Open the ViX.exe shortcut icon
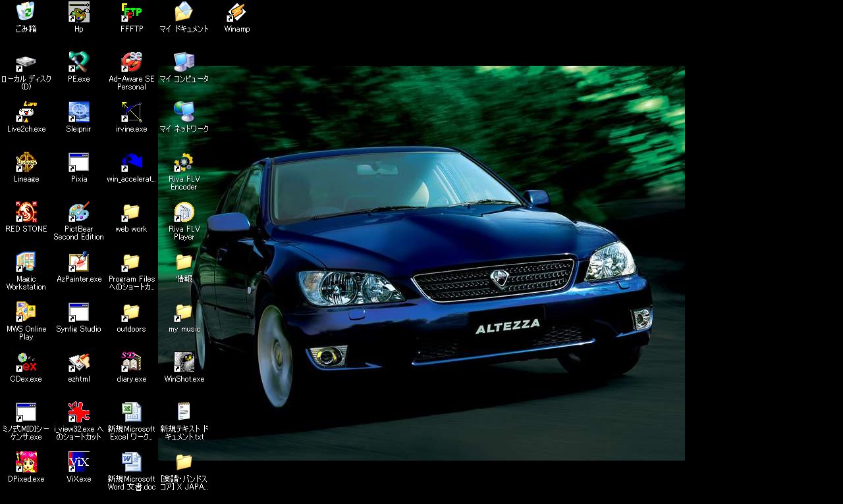The image size is (843, 504). [x=79, y=462]
